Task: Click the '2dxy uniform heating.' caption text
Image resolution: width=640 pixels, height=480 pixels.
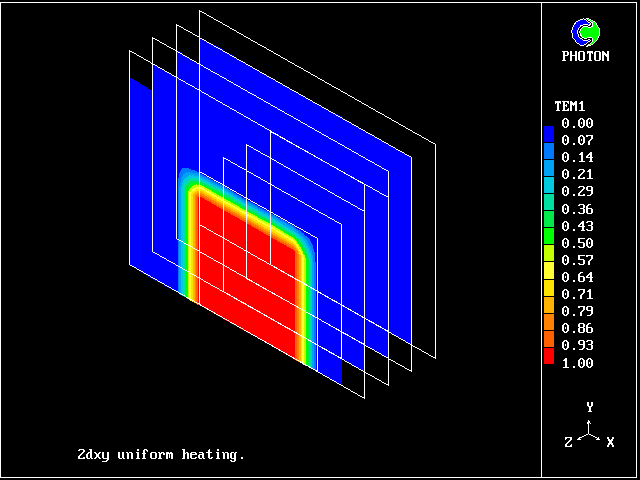Action: click(x=161, y=454)
